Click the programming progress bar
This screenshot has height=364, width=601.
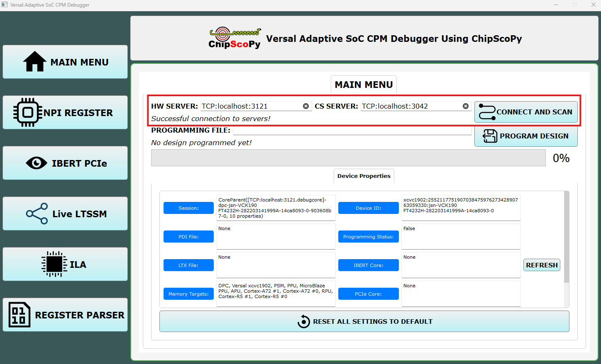click(x=348, y=158)
